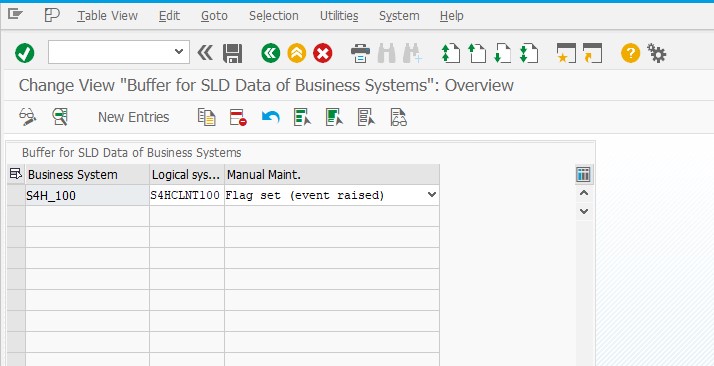Click the S4H_100 business system cell
The height and width of the screenshot is (366, 714).
coord(87,196)
